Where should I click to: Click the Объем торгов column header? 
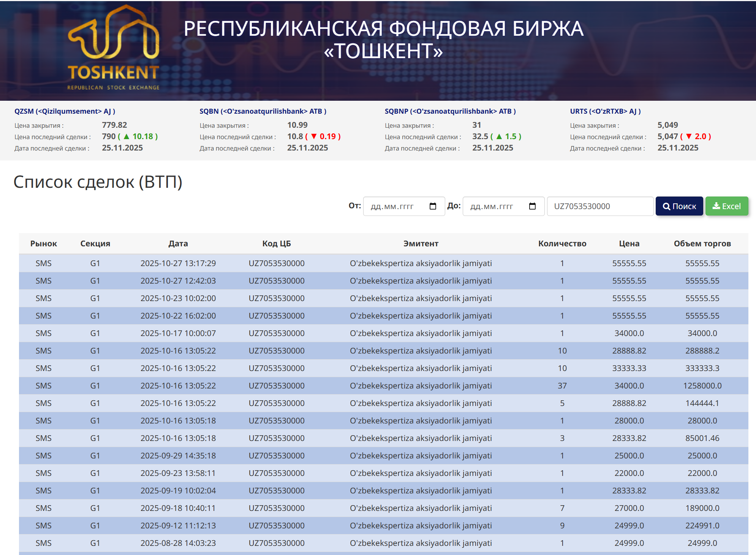coord(702,244)
